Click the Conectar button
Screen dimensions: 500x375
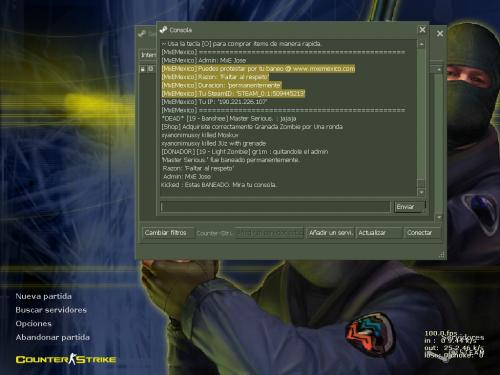(x=422, y=233)
